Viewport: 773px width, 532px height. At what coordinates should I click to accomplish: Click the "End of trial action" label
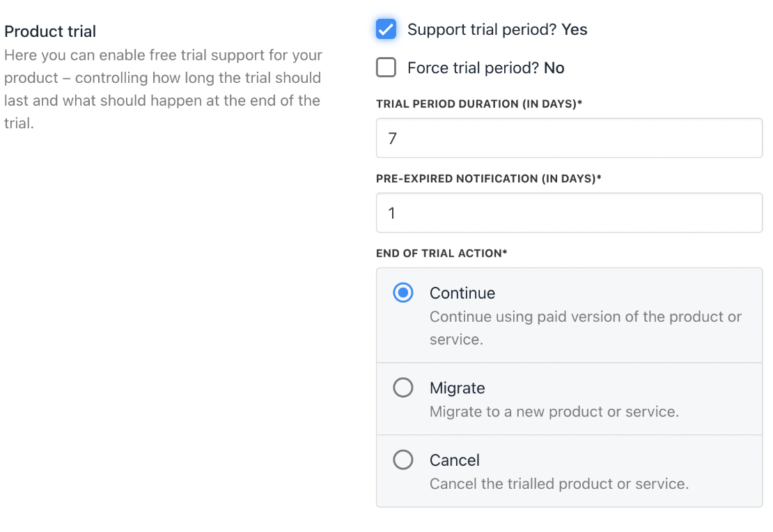[x=442, y=253]
